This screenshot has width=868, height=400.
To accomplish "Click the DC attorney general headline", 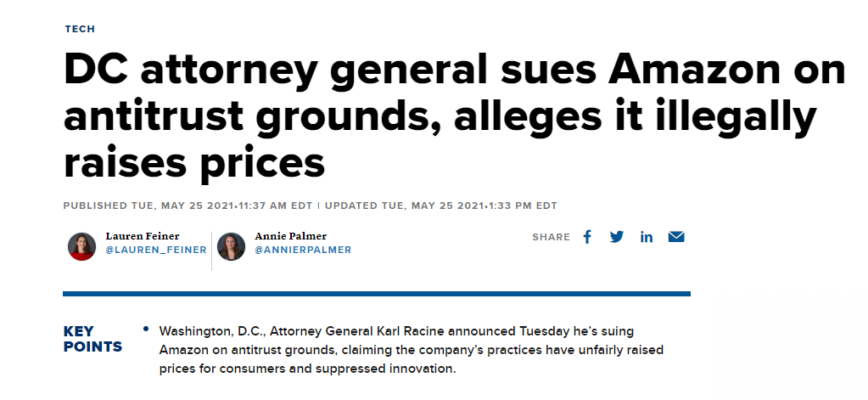I will click(x=454, y=116).
